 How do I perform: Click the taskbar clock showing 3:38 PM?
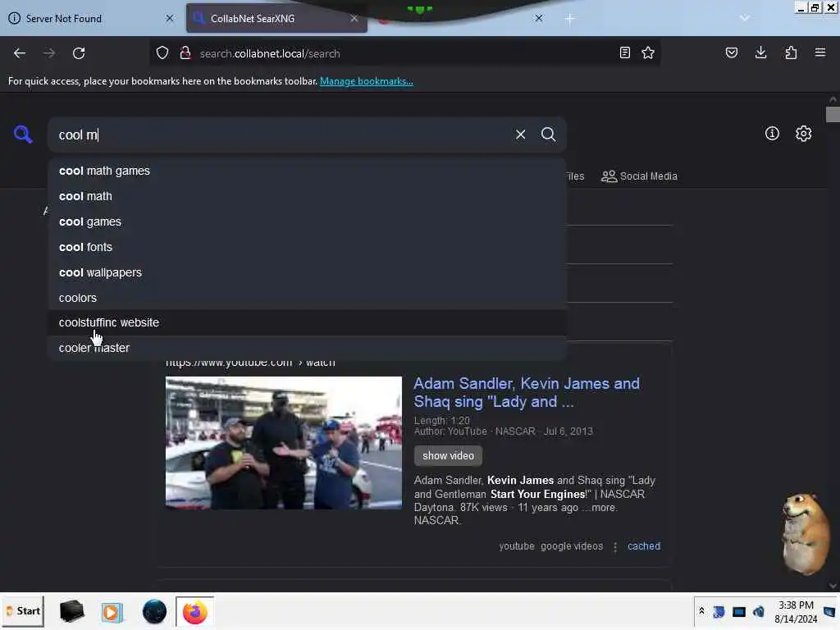[796, 612]
